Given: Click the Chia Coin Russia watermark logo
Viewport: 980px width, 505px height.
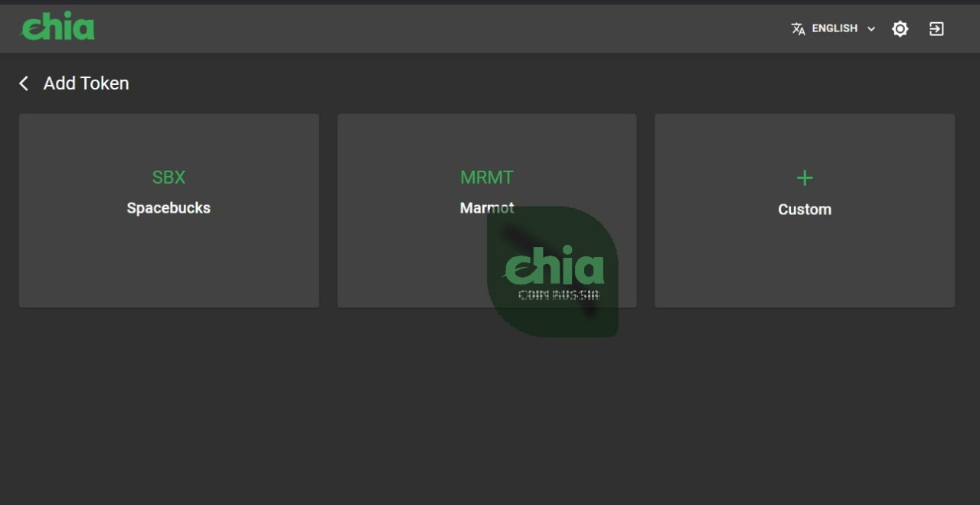Looking at the screenshot, I should click(553, 272).
